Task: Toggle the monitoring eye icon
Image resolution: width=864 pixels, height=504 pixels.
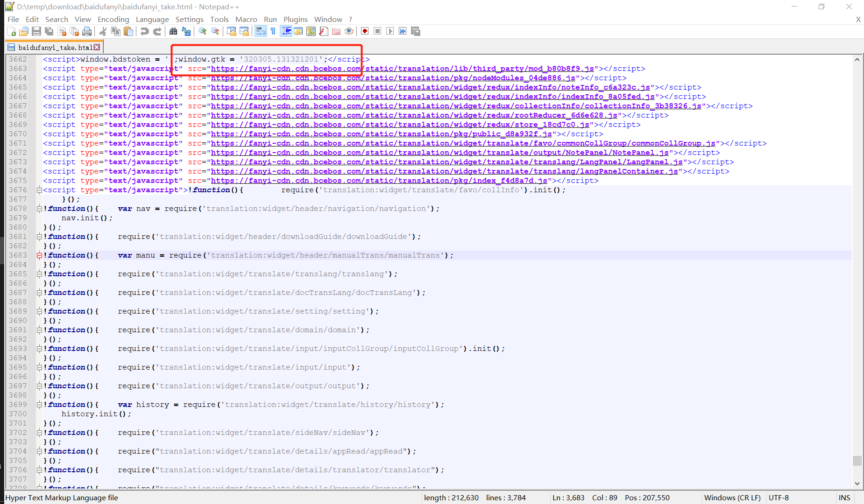Action: (x=348, y=31)
